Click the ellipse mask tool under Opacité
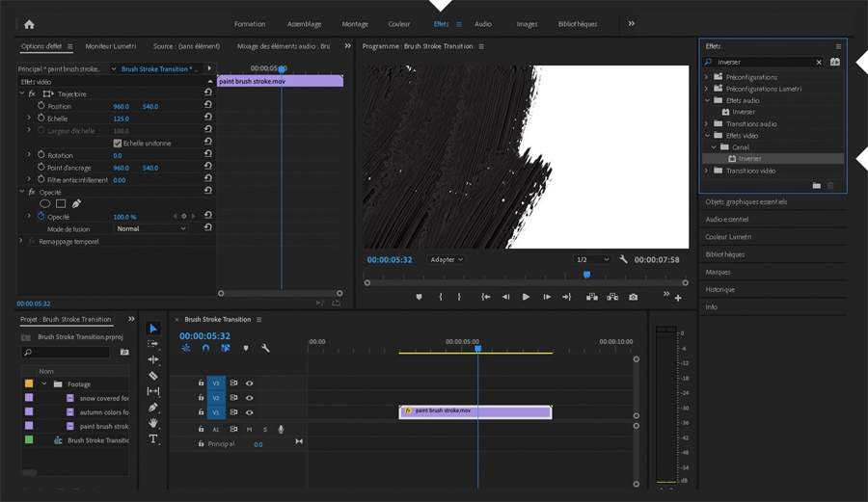 [x=44, y=204]
